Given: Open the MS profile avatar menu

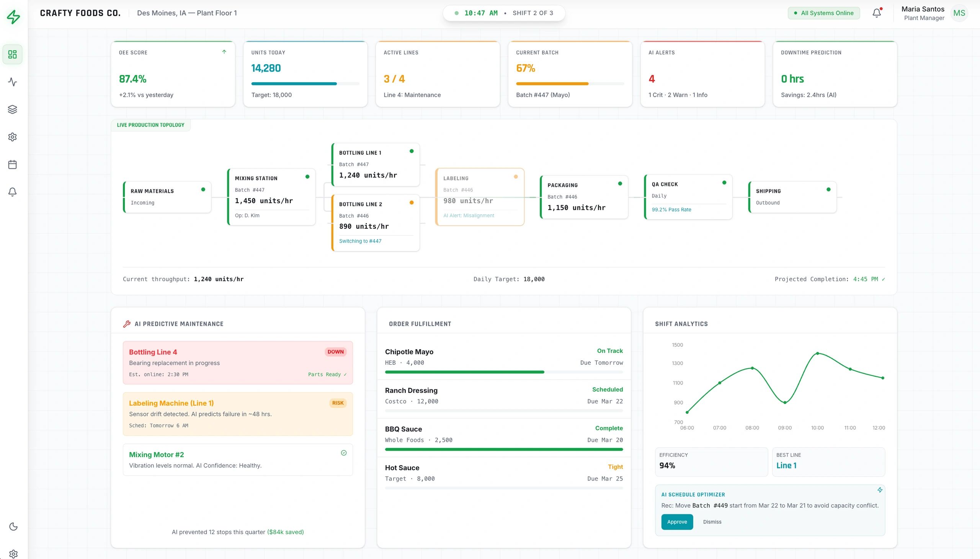Looking at the screenshot, I should click(x=959, y=13).
